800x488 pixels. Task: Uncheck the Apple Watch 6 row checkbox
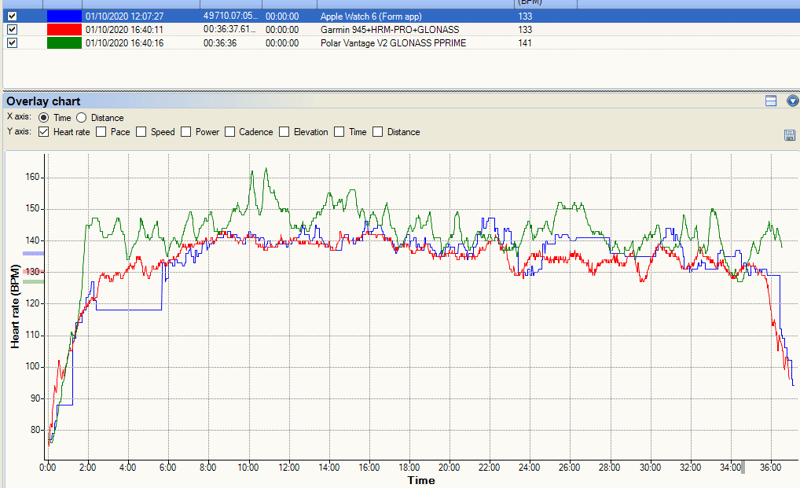[x=12, y=16]
